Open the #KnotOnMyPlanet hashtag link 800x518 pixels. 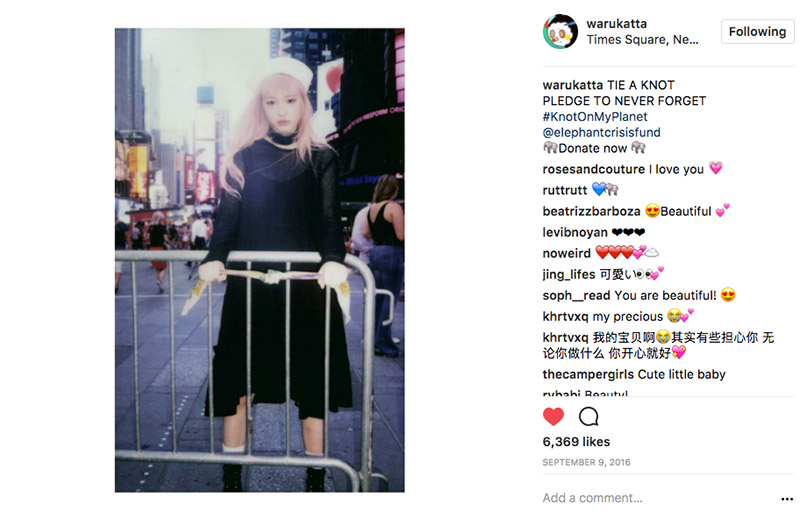(x=595, y=116)
